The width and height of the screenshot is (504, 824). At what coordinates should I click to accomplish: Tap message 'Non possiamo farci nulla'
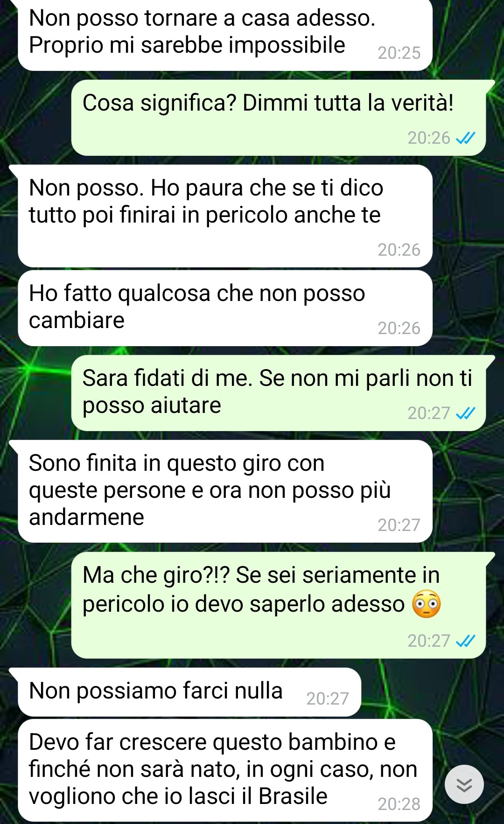(x=189, y=692)
